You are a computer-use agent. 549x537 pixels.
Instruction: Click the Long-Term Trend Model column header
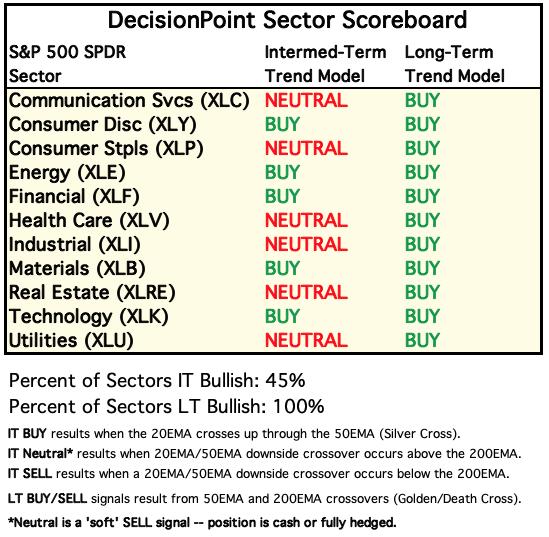[455, 64]
